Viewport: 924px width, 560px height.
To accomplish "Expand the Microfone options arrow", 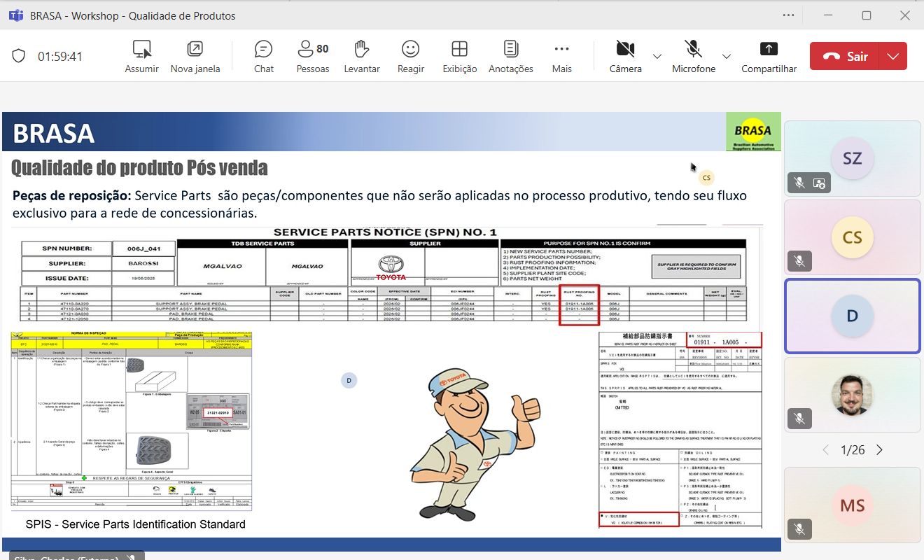I will click(x=726, y=57).
